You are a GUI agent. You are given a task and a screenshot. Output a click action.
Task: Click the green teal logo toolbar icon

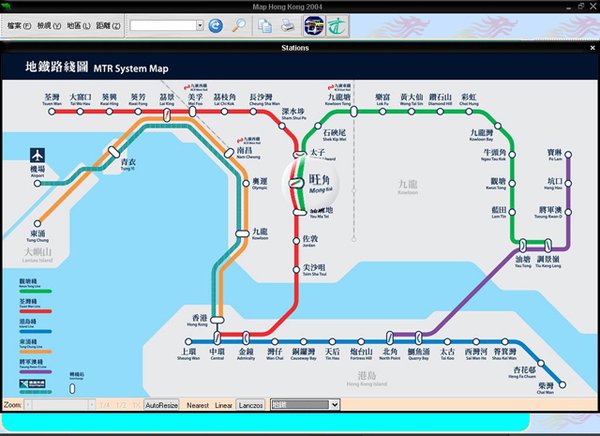pos(335,24)
